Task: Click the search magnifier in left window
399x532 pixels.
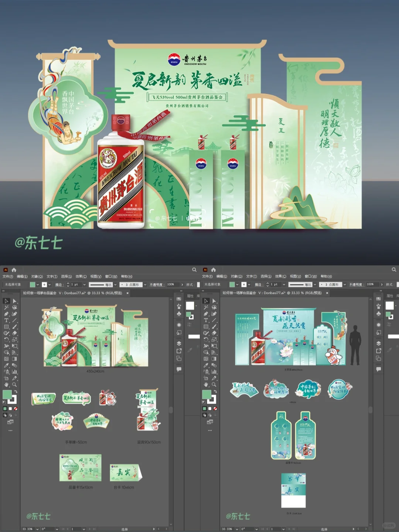Action: point(194,270)
